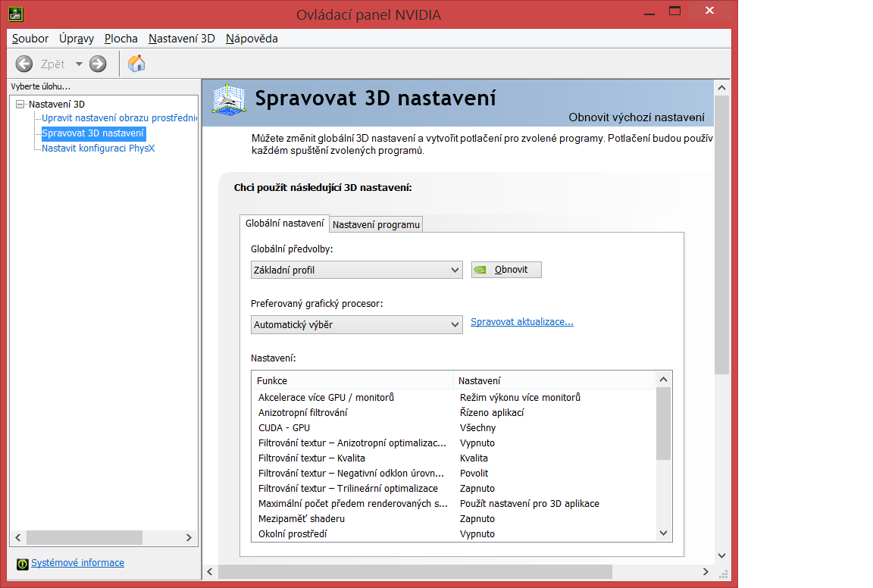Click the Funkce column header
Viewport: 873px width, 588px height.
tap(353, 381)
